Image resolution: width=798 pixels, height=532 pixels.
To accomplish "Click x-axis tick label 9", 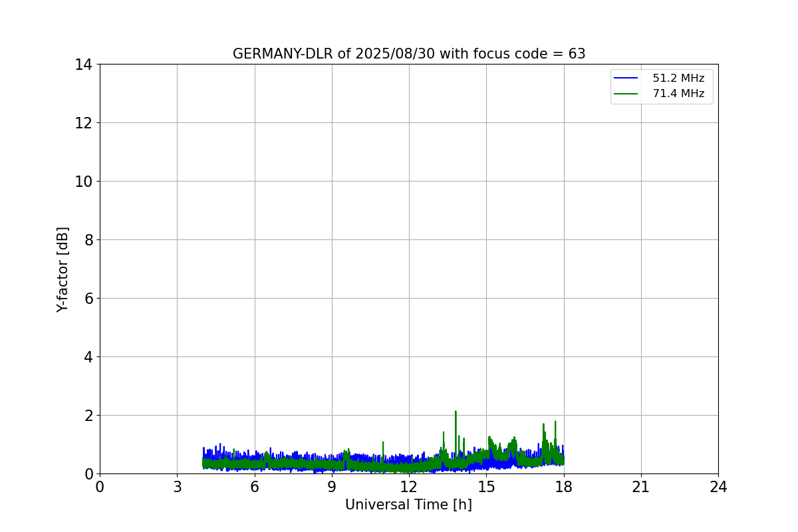I will [332, 487].
